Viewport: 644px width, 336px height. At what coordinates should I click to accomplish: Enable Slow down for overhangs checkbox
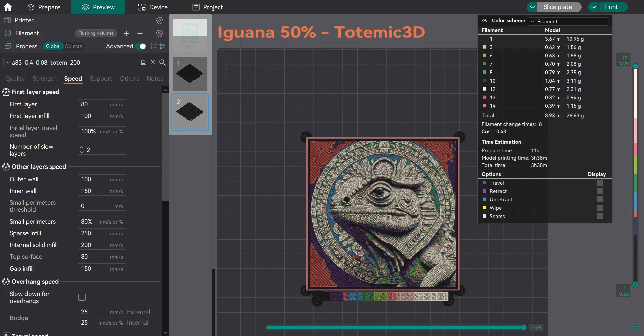coord(82,297)
